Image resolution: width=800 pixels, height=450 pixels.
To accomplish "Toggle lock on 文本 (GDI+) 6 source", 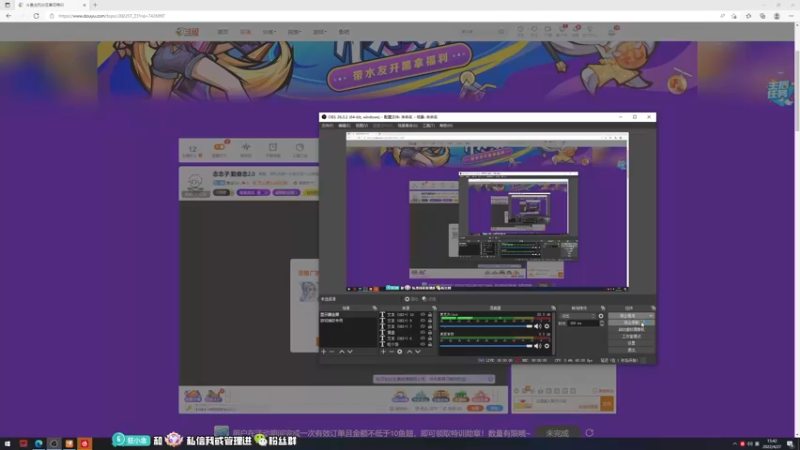I will (x=430, y=338).
